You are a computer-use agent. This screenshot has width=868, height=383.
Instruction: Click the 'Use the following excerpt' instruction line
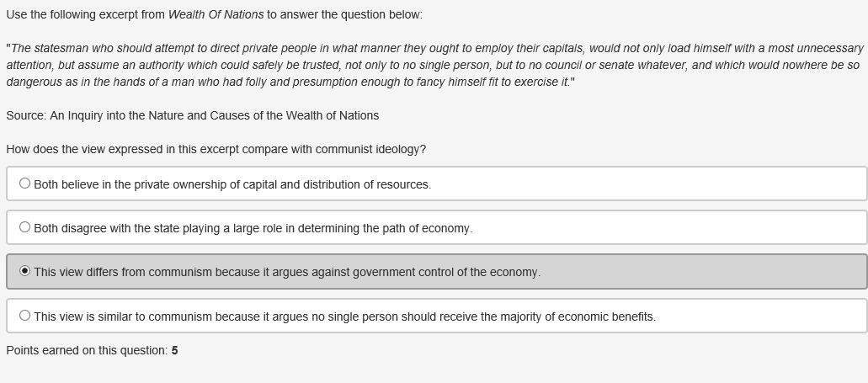point(84,14)
